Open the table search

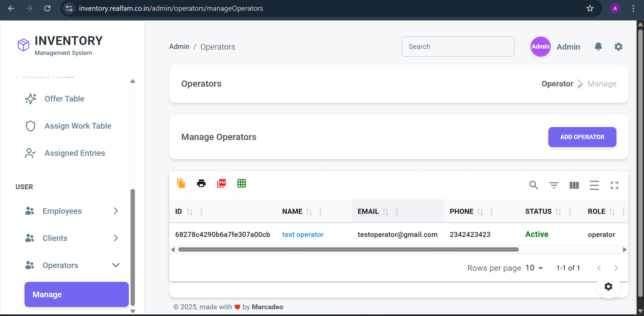(534, 185)
